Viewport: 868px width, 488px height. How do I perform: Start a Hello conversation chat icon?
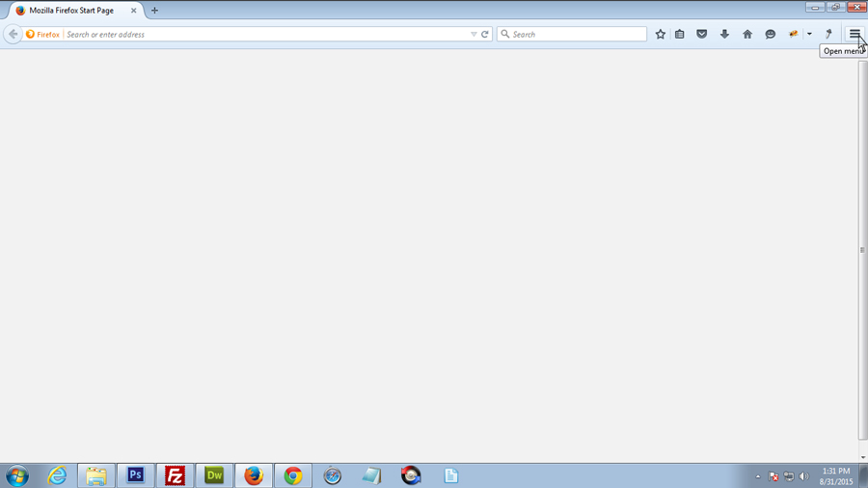[x=770, y=35]
